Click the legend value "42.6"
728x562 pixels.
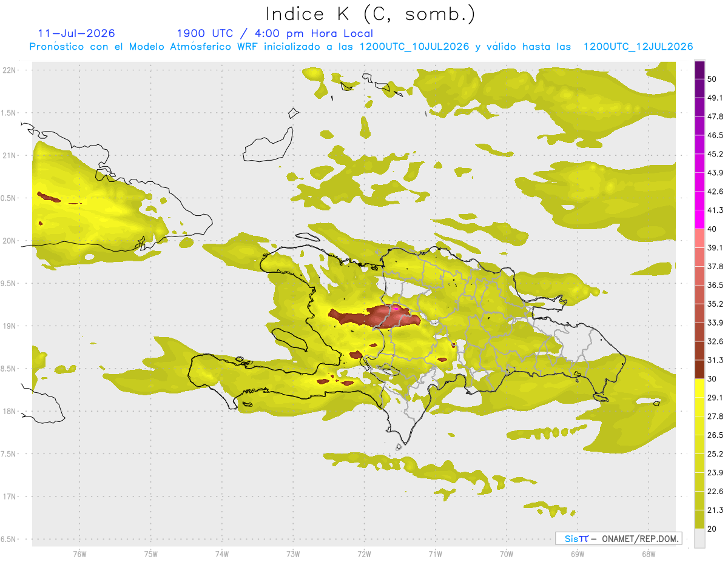[716, 192]
